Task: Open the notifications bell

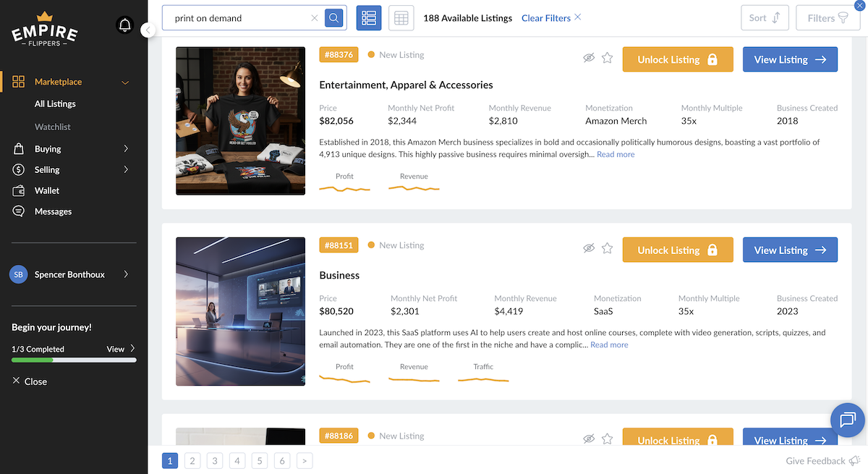Action: pos(125,26)
